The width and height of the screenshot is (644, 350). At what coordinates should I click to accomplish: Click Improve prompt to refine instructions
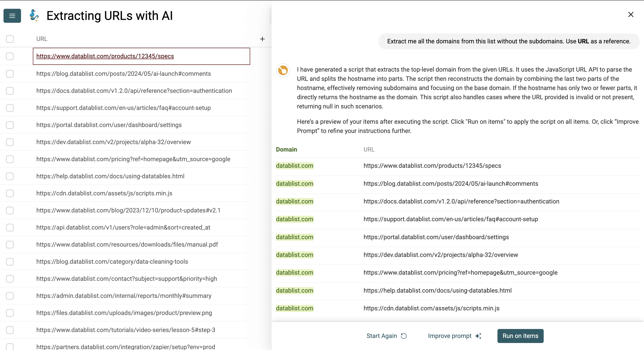tap(449, 336)
